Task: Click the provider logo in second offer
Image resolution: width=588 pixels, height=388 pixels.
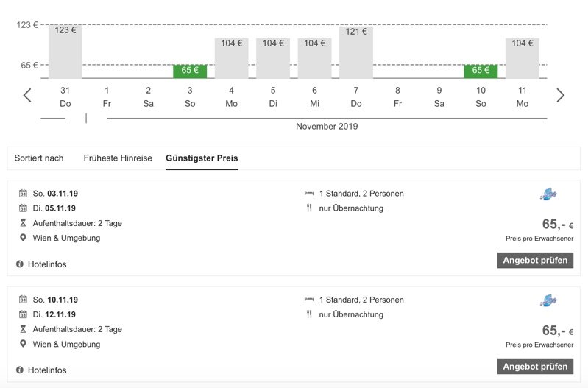Action: 548,300
